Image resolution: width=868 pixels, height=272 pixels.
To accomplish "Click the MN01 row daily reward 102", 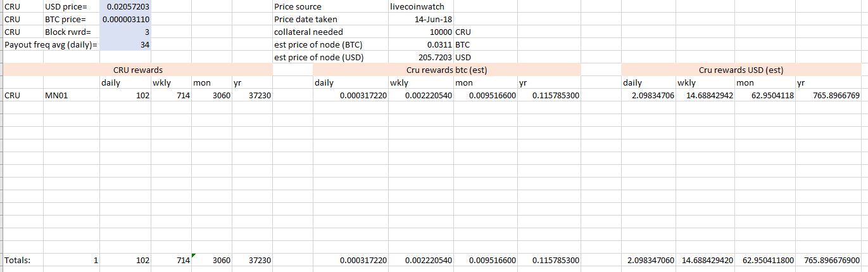I will click(125, 95).
